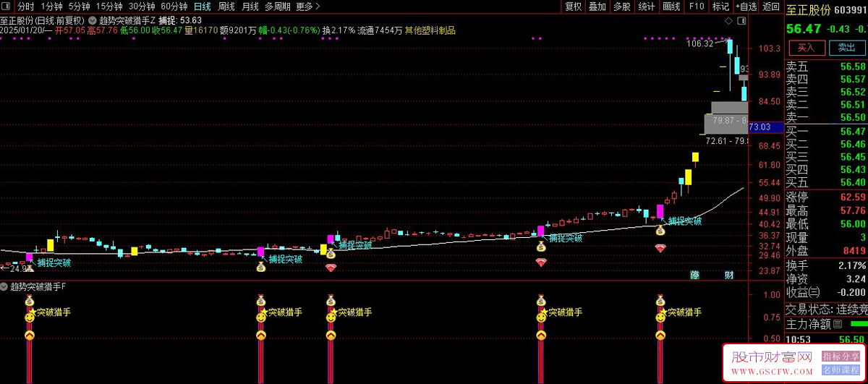Switch to the 月线 monthly tab
The height and width of the screenshot is (384, 868).
point(250,7)
